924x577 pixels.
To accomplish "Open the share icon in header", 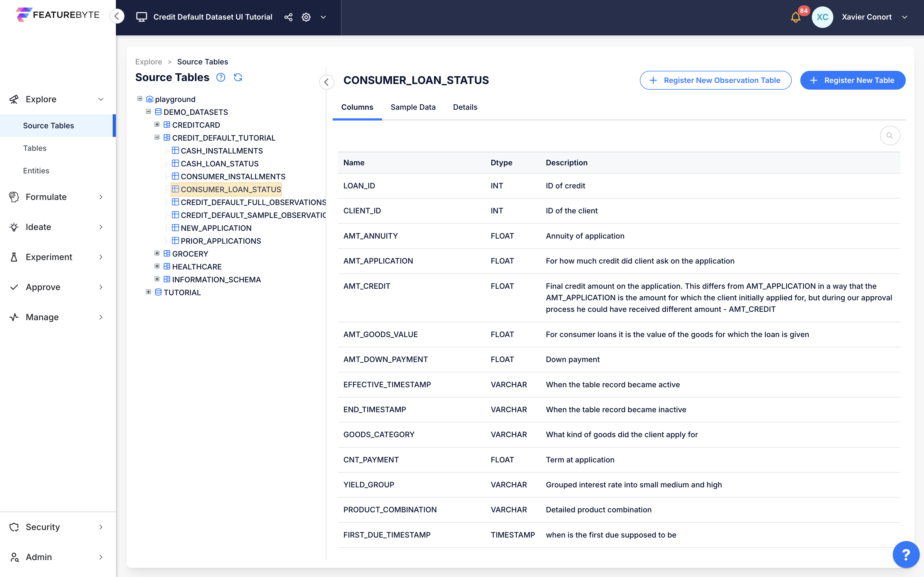I will (288, 17).
